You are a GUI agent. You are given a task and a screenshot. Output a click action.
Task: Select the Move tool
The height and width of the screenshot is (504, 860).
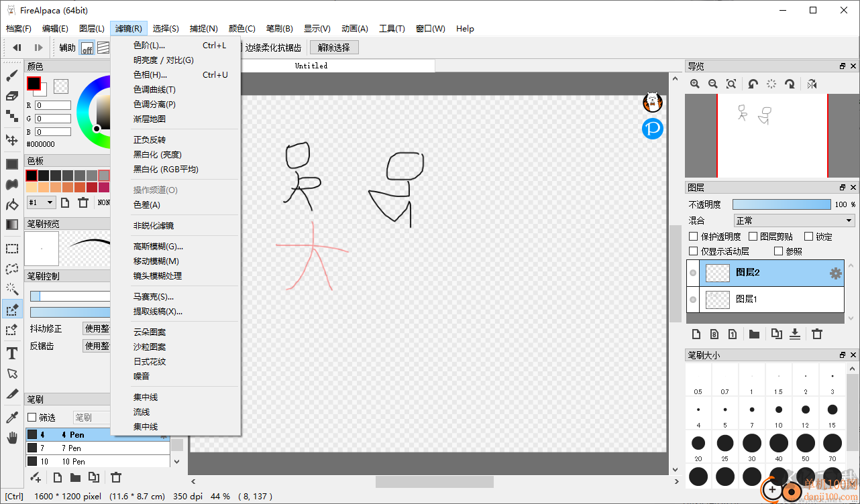coord(12,140)
